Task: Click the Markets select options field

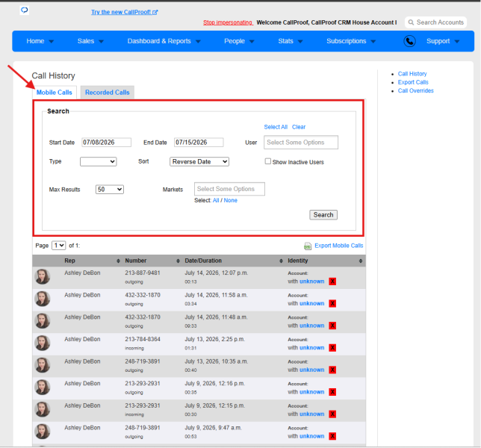Action: [229, 189]
